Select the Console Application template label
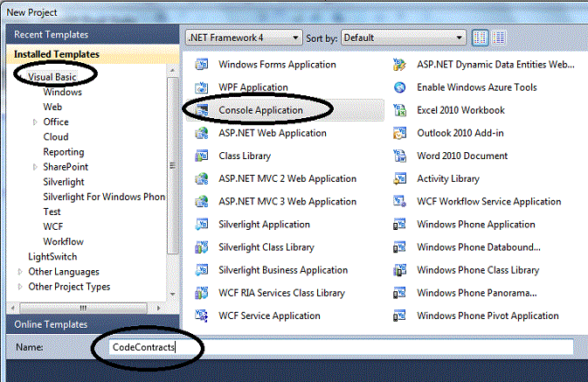This screenshot has height=382, width=588. click(x=260, y=110)
